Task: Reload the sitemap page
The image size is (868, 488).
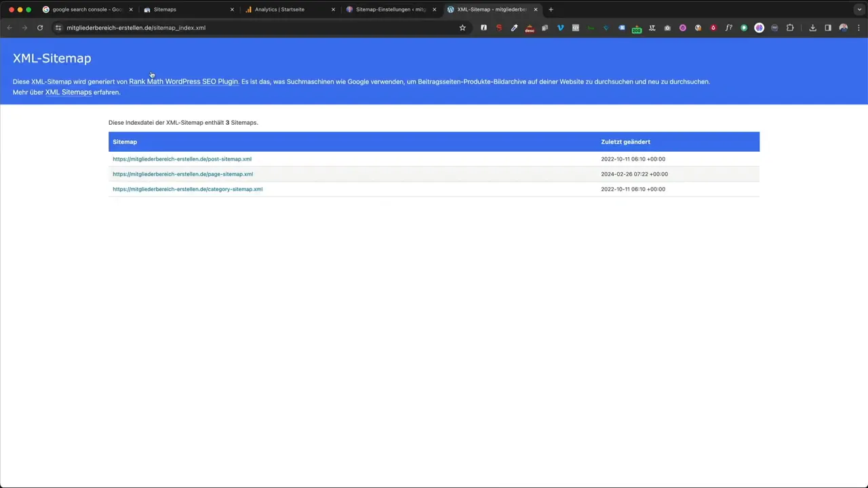Action: (40, 28)
